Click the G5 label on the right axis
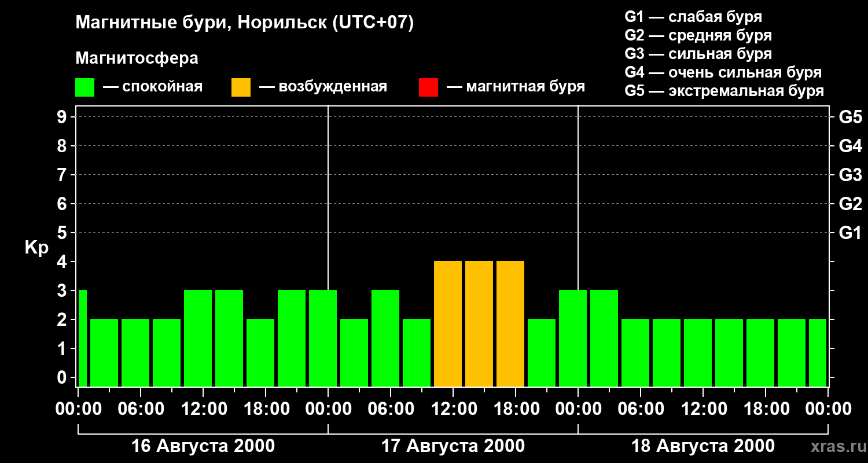This screenshot has height=463, width=868. click(x=851, y=117)
